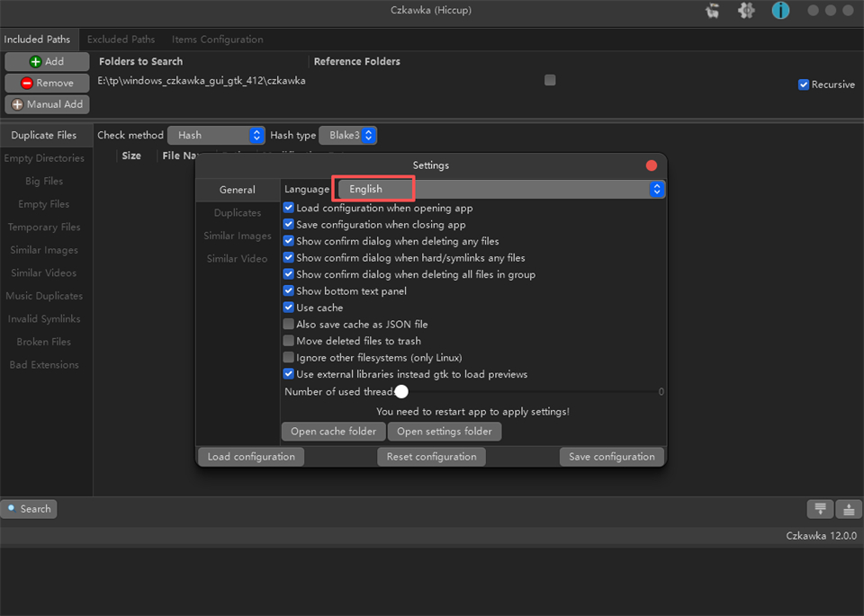Open Items Configuration tab
Image resolution: width=864 pixels, height=616 pixels.
tap(217, 40)
